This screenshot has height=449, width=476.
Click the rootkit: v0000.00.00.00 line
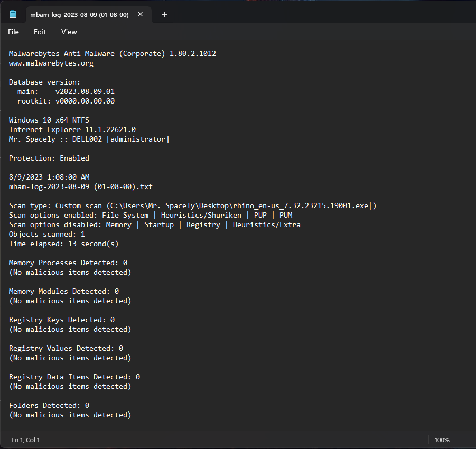(66, 101)
